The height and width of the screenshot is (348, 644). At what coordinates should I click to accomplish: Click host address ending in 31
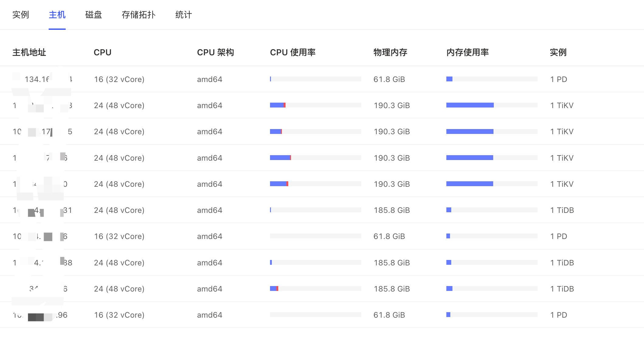pos(42,210)
